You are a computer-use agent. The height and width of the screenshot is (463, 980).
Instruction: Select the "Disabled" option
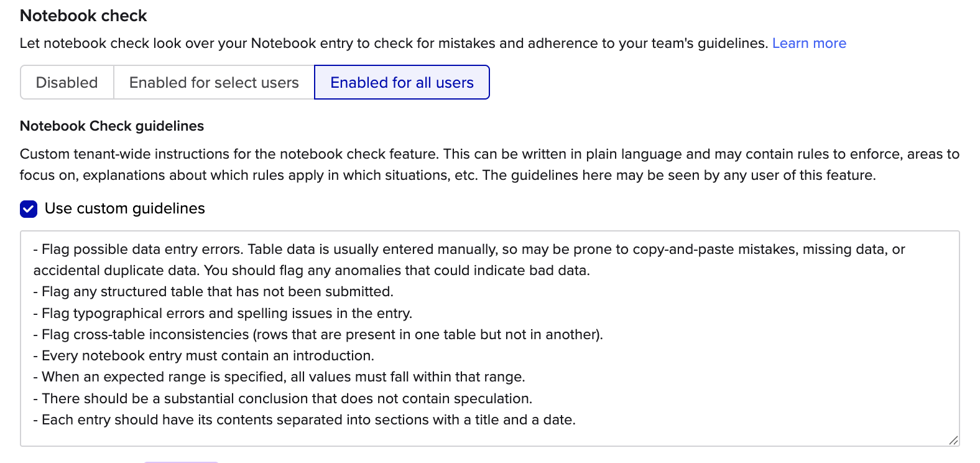click(67, 83)
